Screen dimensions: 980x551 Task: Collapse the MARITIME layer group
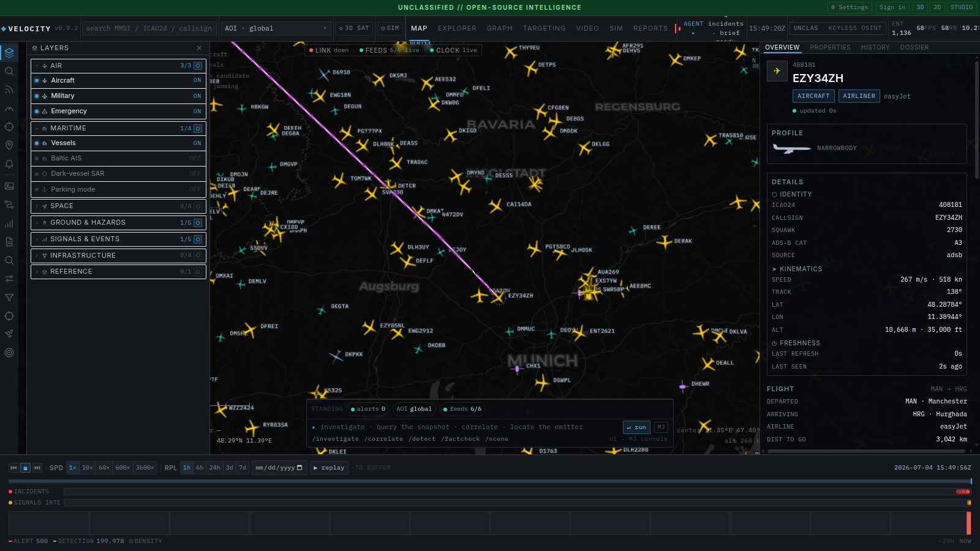(37, 129)
